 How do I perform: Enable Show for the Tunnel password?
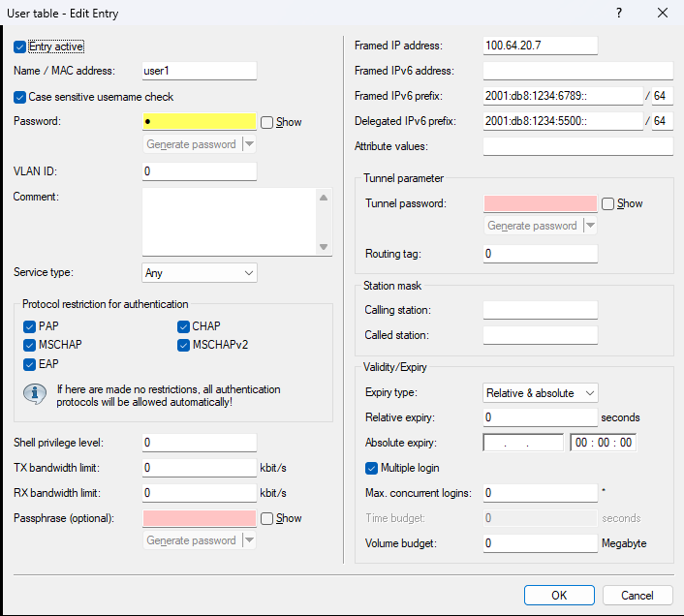tap(608, 203)
